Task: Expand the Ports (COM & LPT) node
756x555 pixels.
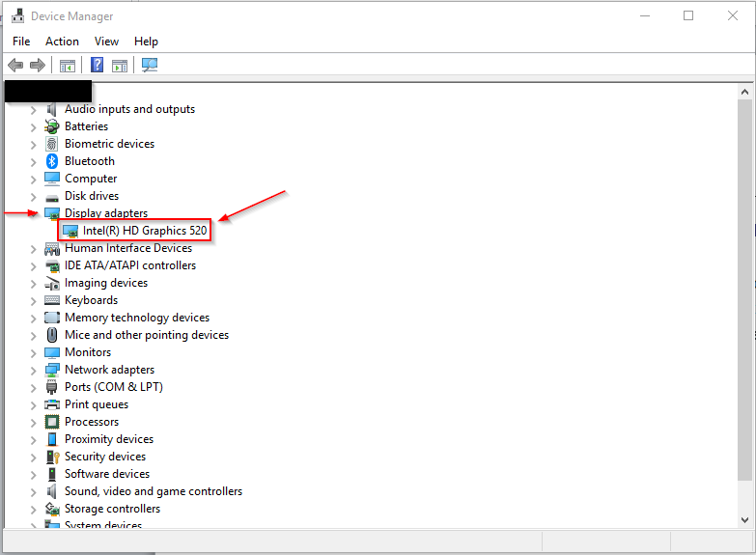Action: [x=33, y=387]
